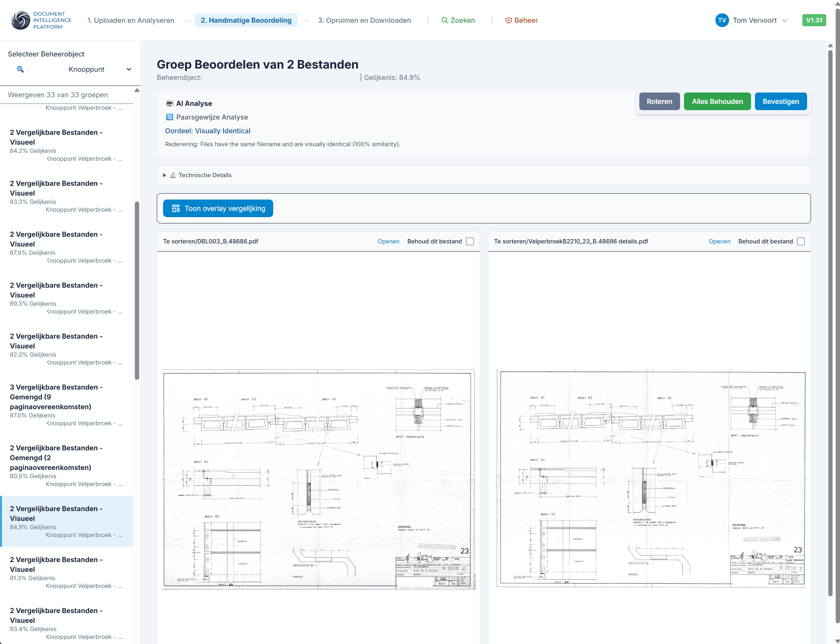Click the Document Intelligence Platform logo

(x=20, y=20)
